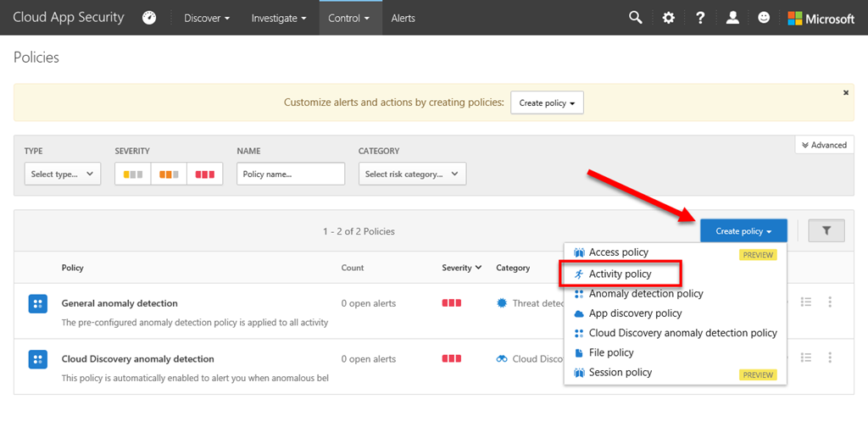Viewport: 868px width, 432px height.
Task: Click the Policy column header
Action: click(73, 269)
